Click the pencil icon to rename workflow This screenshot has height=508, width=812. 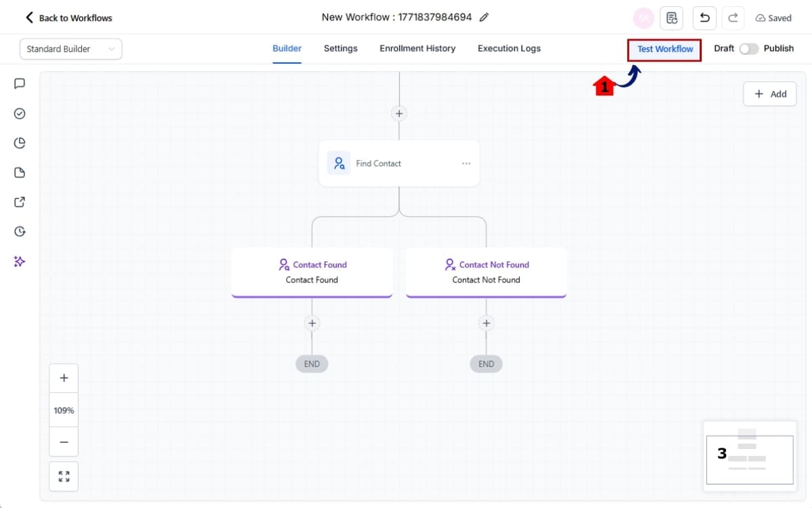point(484,18)
